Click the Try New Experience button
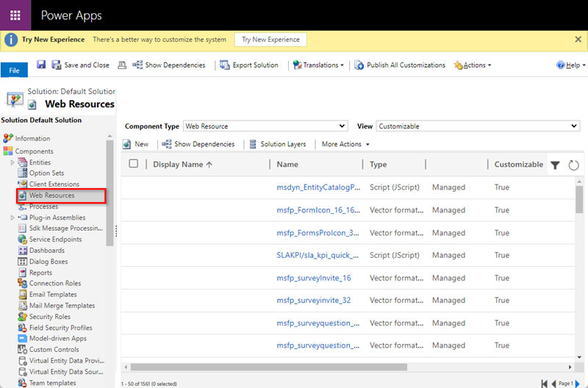The width and height of the screenshot is (588, 388). (270, 40)
